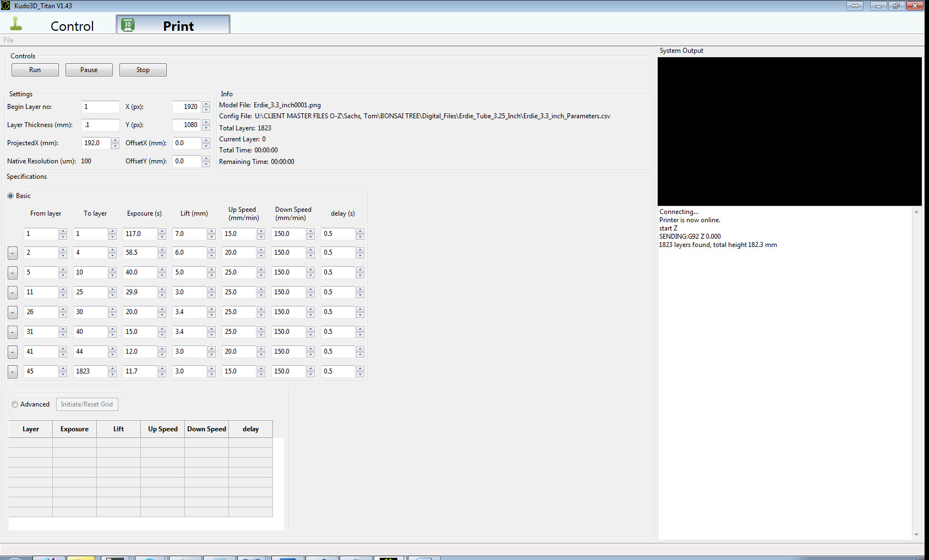The height and width of the screenshot is (560, 929).
Task: Increase Exposure spinner for first row 117.0
Action: [162, 231]
